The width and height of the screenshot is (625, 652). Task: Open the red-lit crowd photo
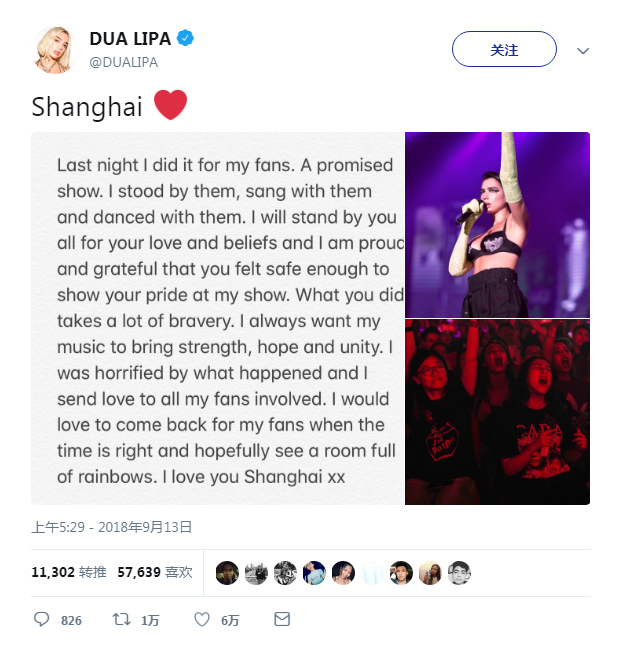497,412
